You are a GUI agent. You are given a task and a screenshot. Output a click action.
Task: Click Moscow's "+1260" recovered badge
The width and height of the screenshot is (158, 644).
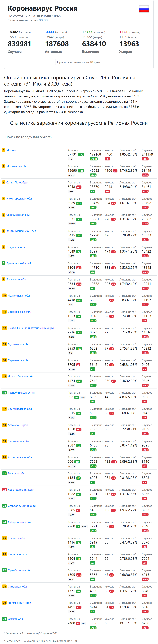click(94, 159)
